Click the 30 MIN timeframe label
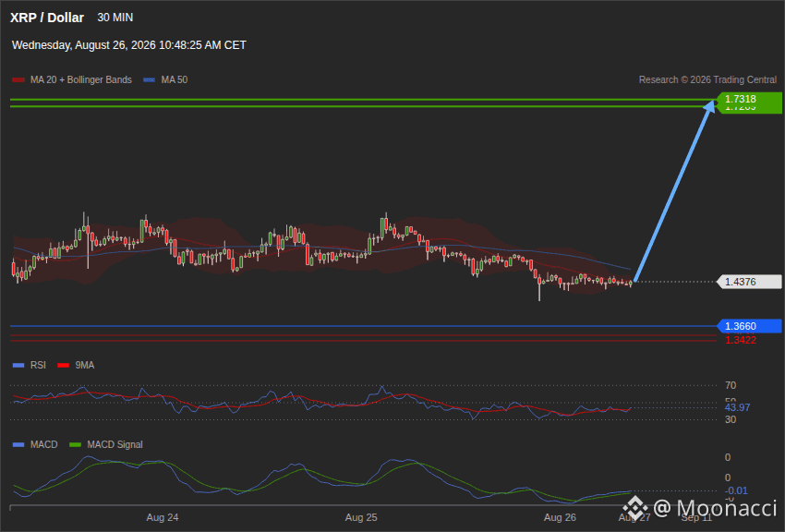Screen dimensions: 785x532 click(x=115, y=18)
